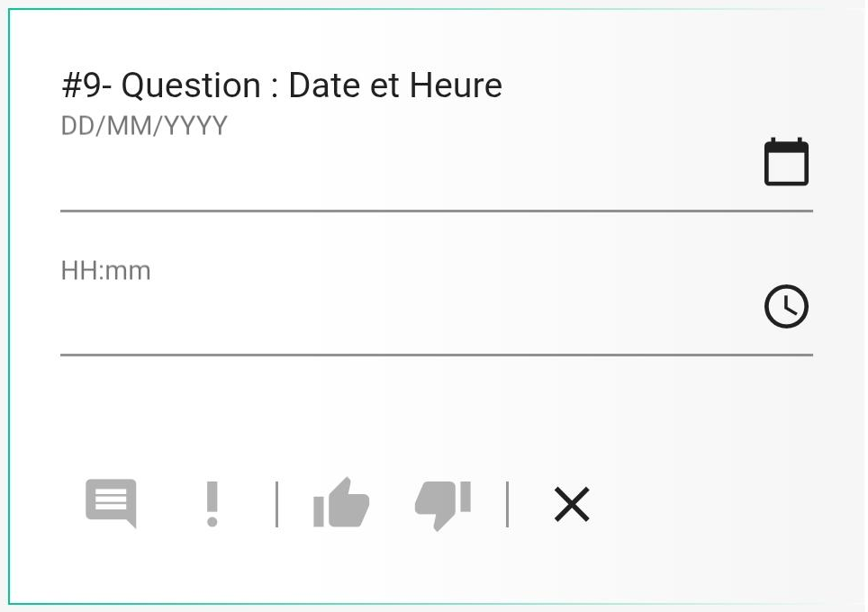
Task: Click the underline beneath the time field
Action: point(437,355)
